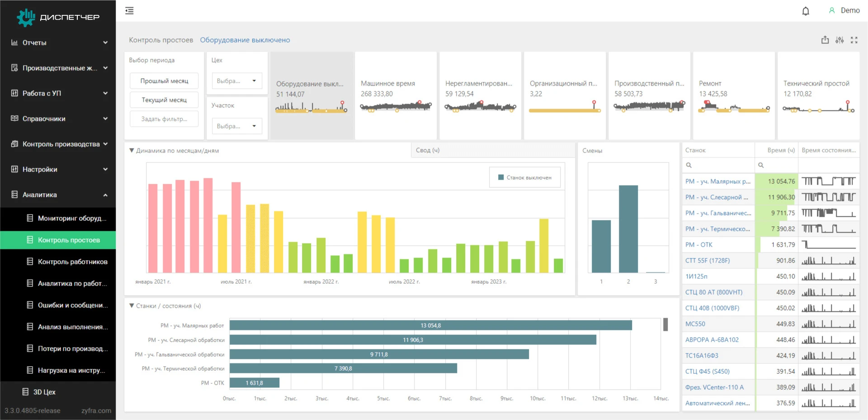Viewport: 868px width, 420px height.
Task: Click the hamburger menu collapse icon
Action: [129, 10]
